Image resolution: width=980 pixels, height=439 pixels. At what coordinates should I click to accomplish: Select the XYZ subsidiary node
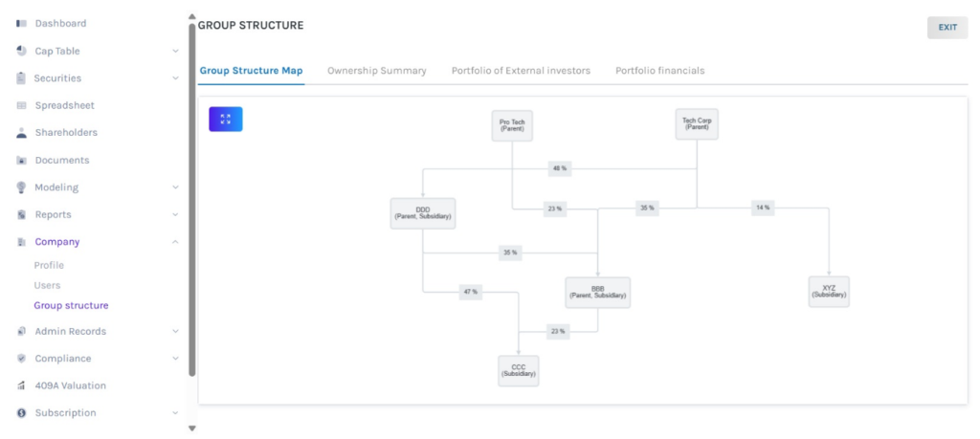(829, 291)
